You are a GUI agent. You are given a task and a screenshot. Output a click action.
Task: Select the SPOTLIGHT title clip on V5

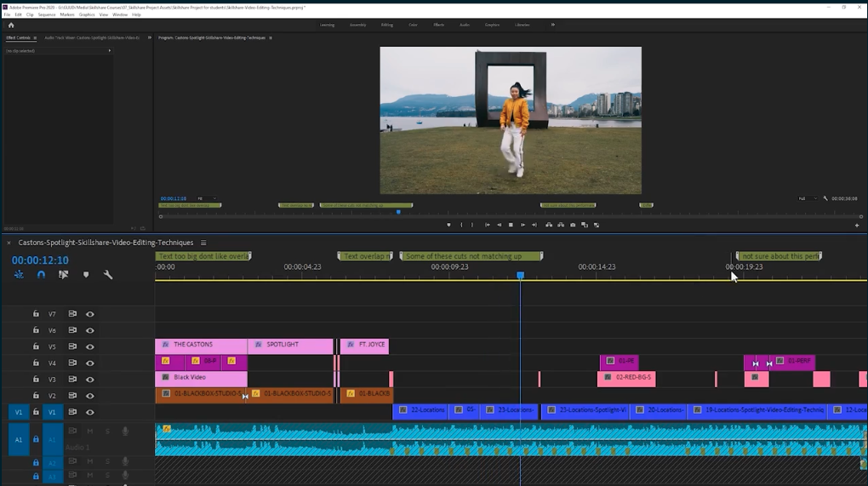pos(290,346)
